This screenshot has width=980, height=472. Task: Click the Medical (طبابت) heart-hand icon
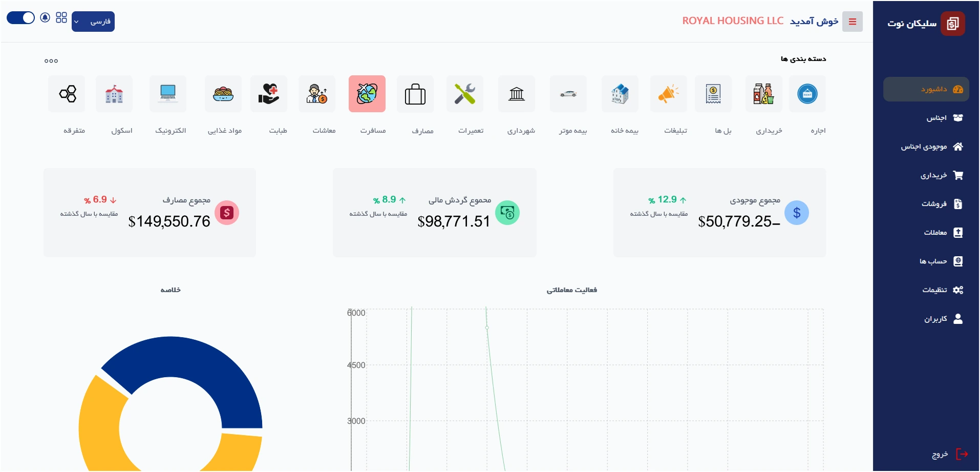pos(268,94)
